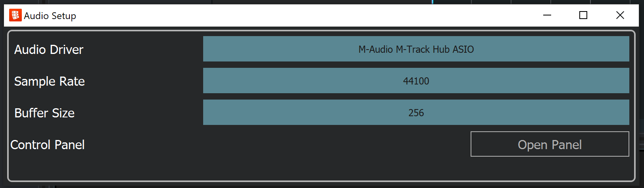Click the Audio Setup title text
The height and width of the screenshot is (188, 644).
tap(50, 16)
